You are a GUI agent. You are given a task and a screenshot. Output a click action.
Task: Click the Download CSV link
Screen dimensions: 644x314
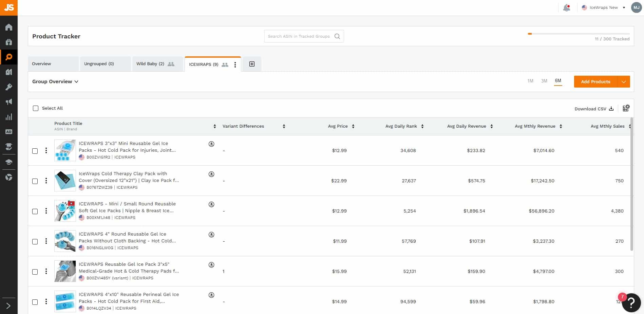[594, 109]
